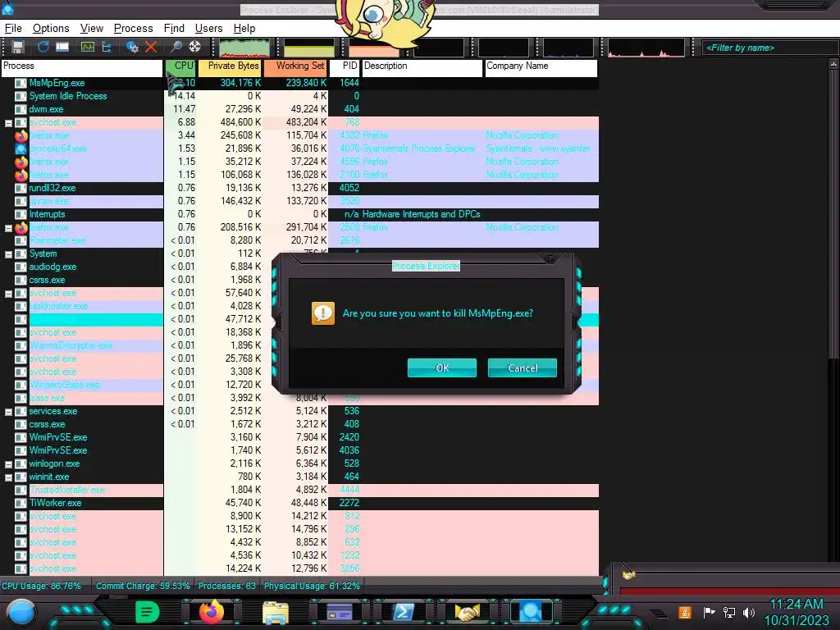Toggle the process tree view icon
This screenshot has width=840, height=630.
tap(106, 47)
